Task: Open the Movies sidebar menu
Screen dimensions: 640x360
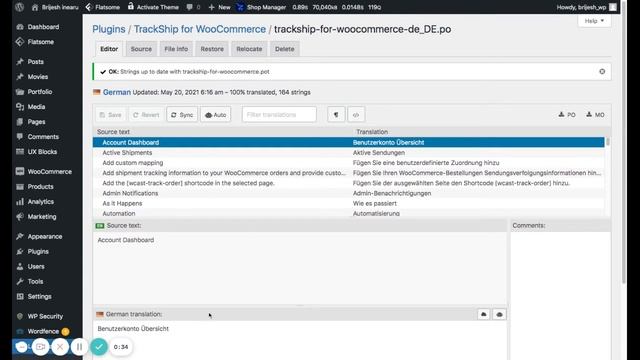Action: [38, 77]
